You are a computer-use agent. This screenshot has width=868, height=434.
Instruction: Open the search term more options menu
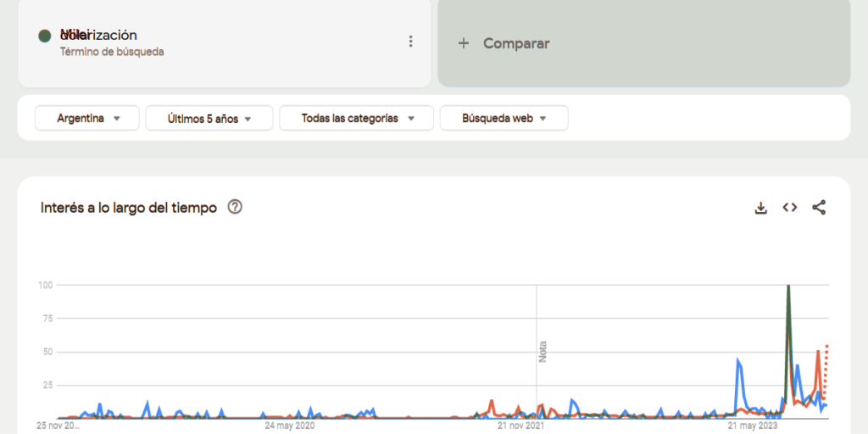(x=411, y=42)
